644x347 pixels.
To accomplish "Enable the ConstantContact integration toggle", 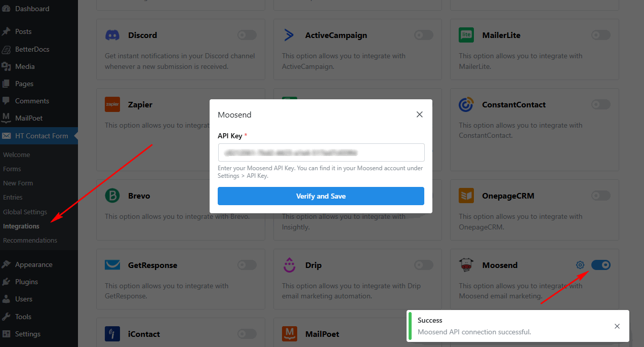I will (600, 104).
